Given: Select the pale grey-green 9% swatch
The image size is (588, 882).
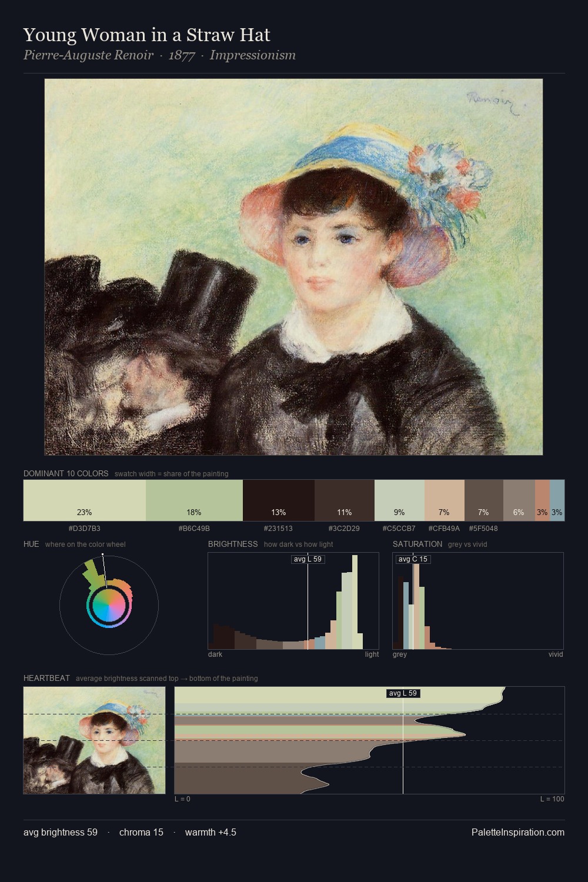Looking at the screenshot, I should 399,500.
